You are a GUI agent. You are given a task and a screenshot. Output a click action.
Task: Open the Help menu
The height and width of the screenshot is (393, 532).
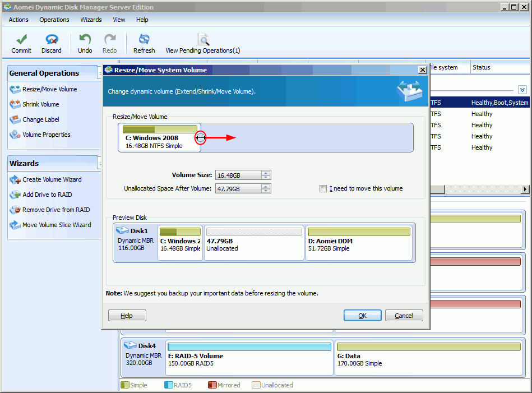click(142, 20)
